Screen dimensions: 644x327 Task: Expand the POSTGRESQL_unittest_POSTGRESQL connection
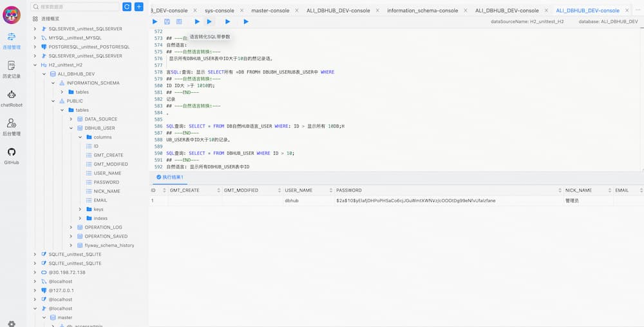tap(35, 47)
